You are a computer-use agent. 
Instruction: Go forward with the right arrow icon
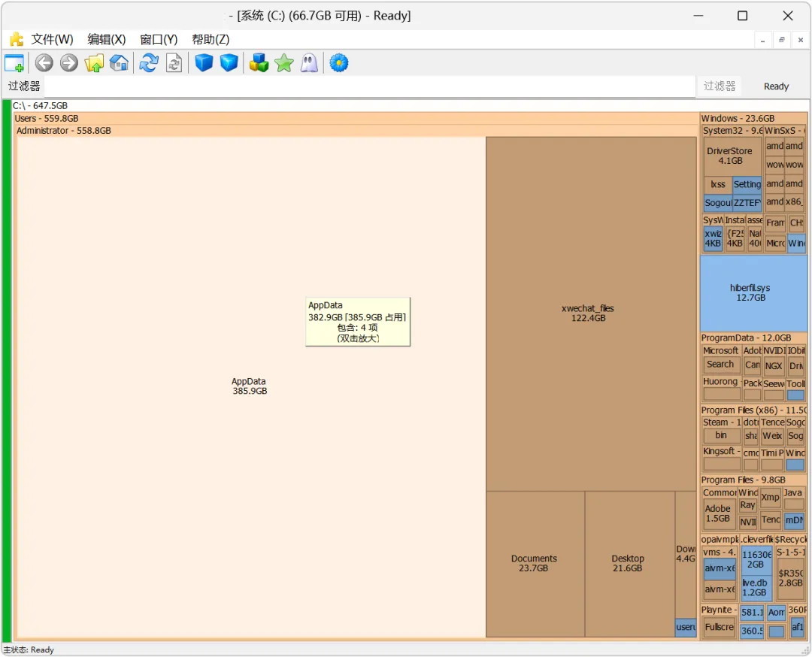[x=69, y=63]
